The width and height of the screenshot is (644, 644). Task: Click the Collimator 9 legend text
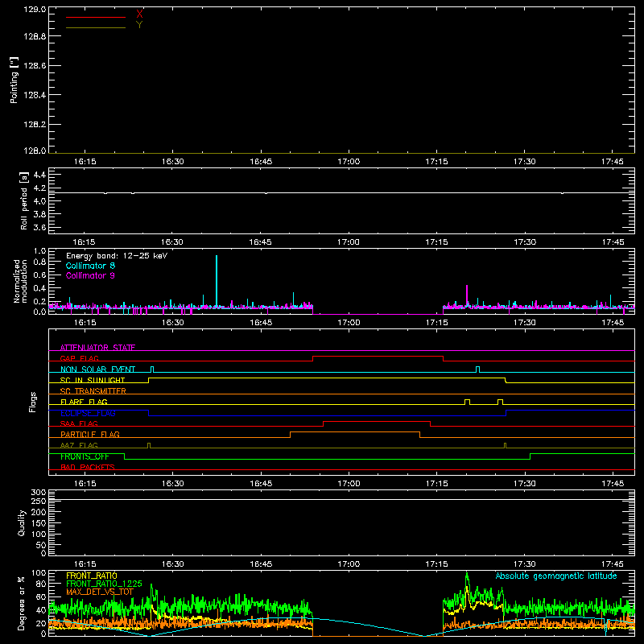pyautogui.click(x=90, y=275)
